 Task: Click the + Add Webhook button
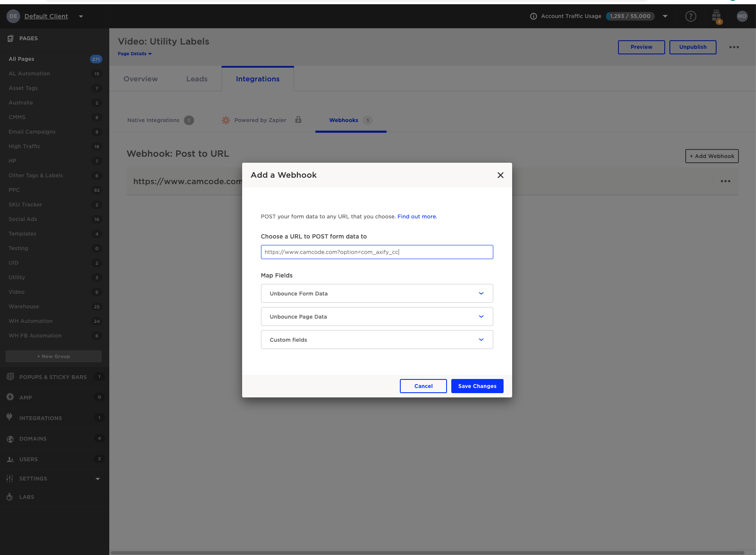point(712,156)
